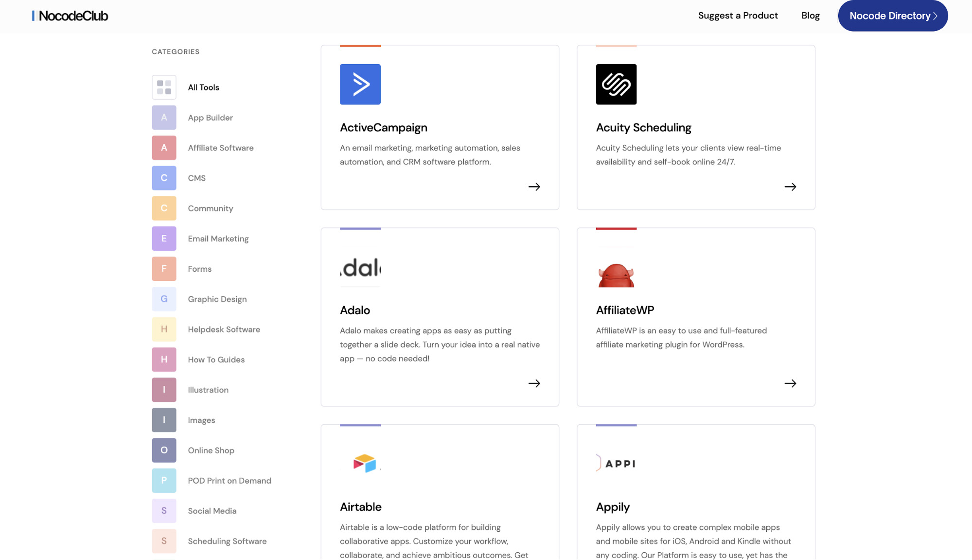Open the Appily title
The height and width of the screenshot is (560, 972).
[x=613, y=507]
